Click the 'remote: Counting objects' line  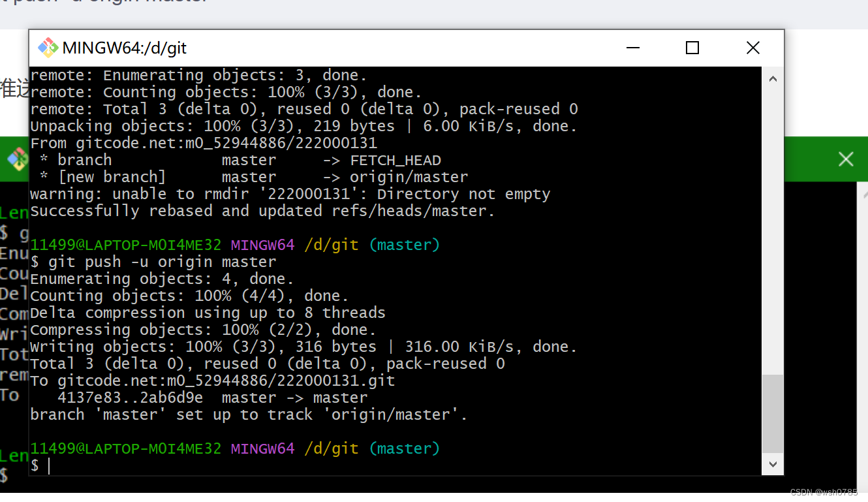coord(226,92)
